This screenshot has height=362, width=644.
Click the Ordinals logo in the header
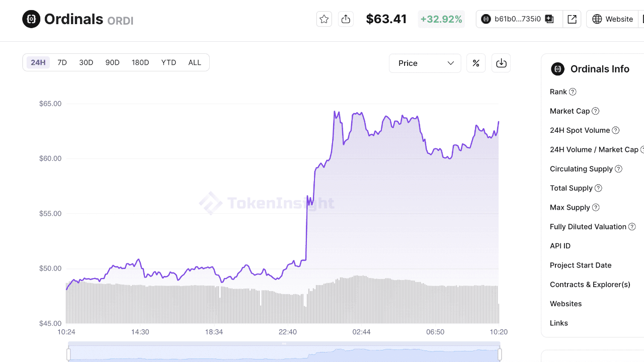click(31, 19)
